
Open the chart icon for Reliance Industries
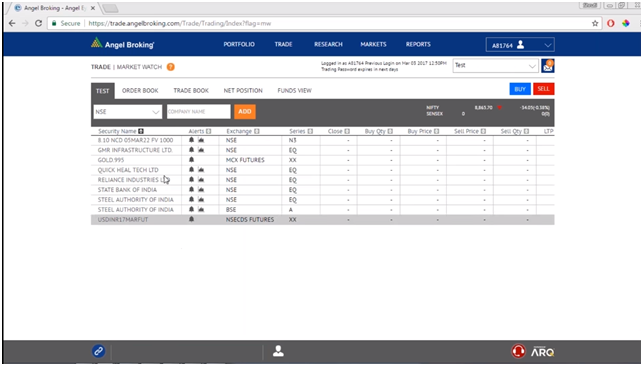(x=201, y=180)
